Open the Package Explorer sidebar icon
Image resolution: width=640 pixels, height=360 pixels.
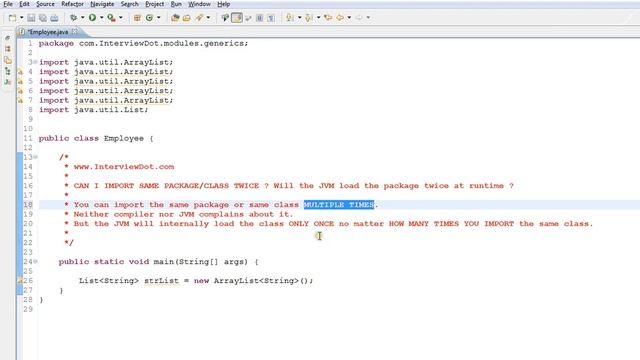[x=7, y=60]
